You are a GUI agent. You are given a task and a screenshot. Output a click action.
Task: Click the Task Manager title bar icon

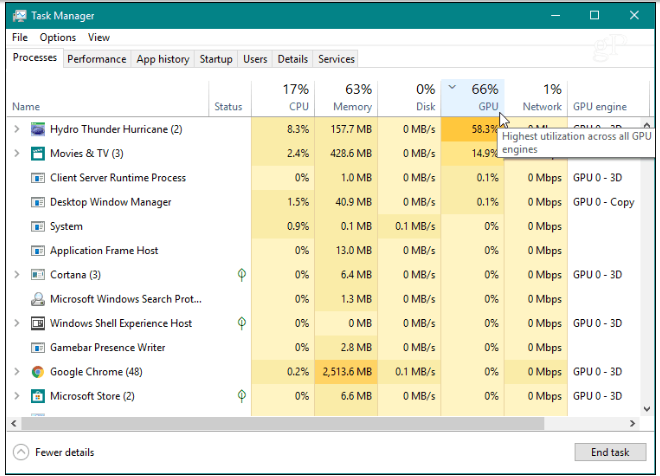click(x=19, y=16)
